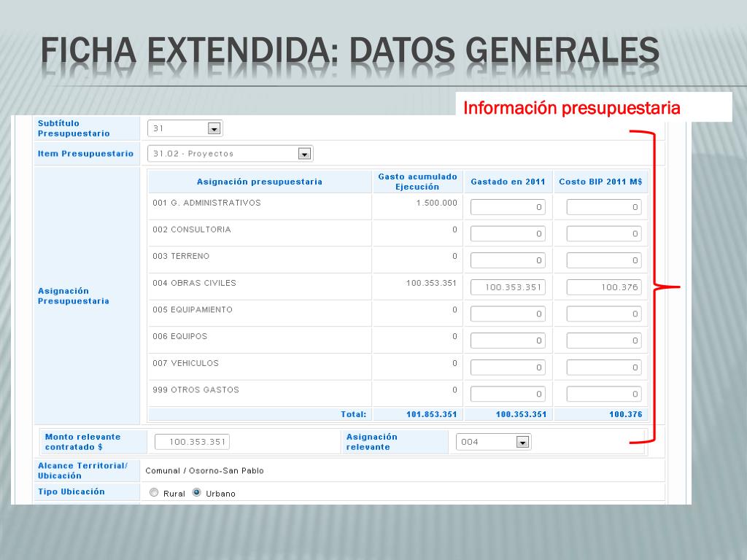Viewport: 747px width, 560px height.
Task: Select the 003 TERRENO row label
Action: tap(181, 256)
